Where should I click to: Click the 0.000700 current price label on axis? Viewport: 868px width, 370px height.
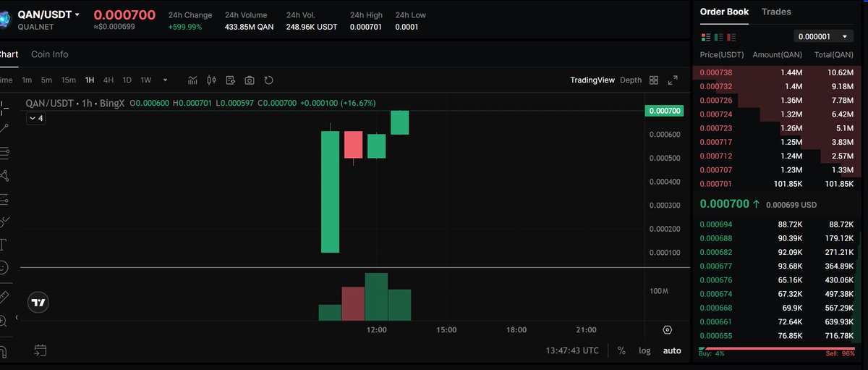coord(664,111)
